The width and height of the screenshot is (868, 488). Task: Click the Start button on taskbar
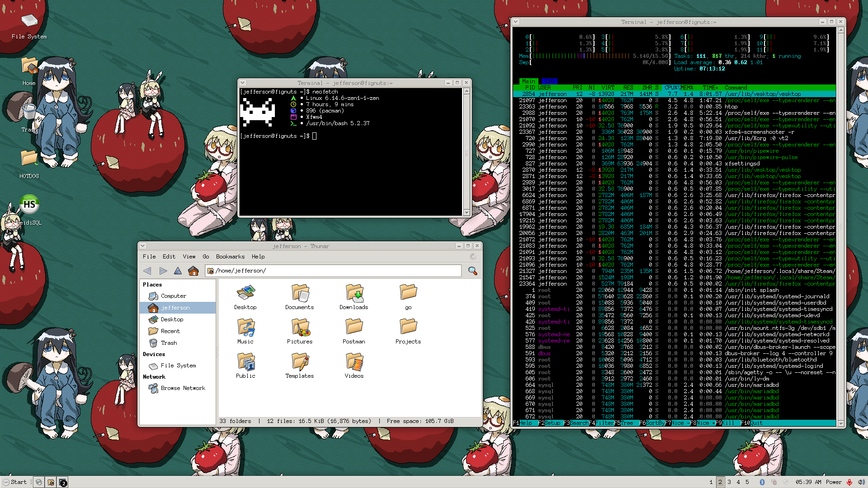click(x=15, y=482)
